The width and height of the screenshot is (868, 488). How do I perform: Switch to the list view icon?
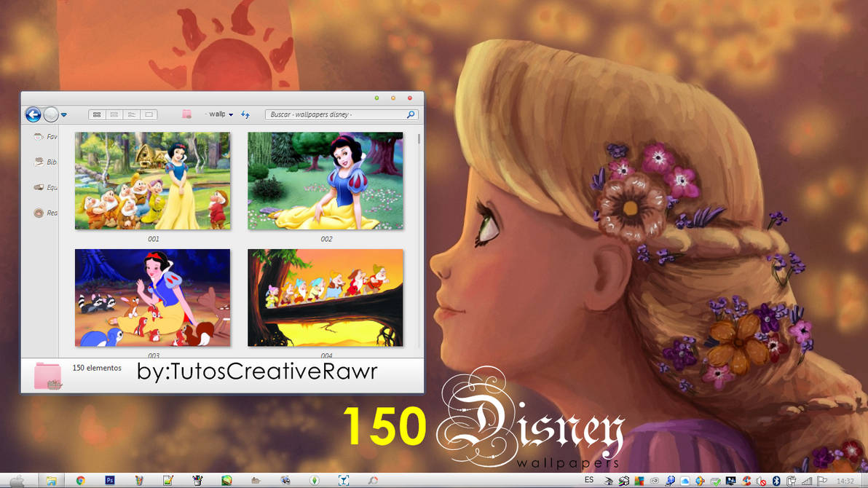coord(114,114)
